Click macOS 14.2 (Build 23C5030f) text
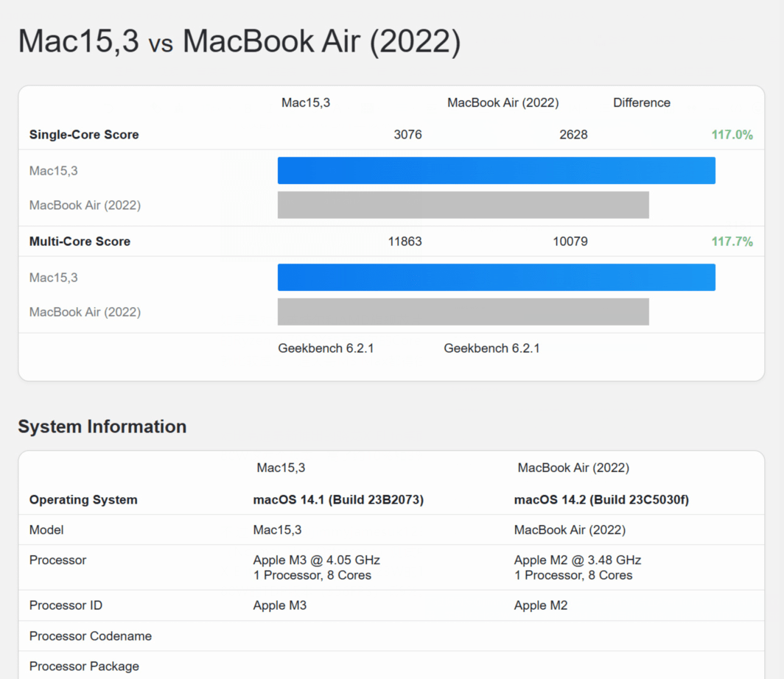The width and height of the screenshot is (784, 679). [601, 500]
